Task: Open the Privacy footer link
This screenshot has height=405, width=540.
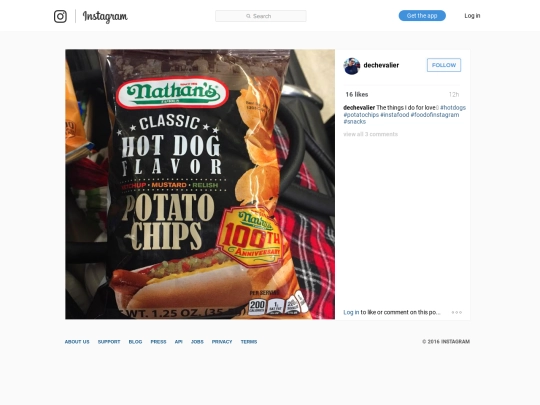Action: pyautogui.click(x=222, y=342)
